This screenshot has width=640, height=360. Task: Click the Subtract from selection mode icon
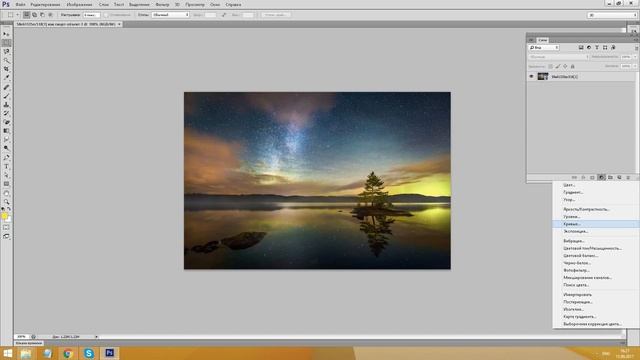tap(42, 15)
